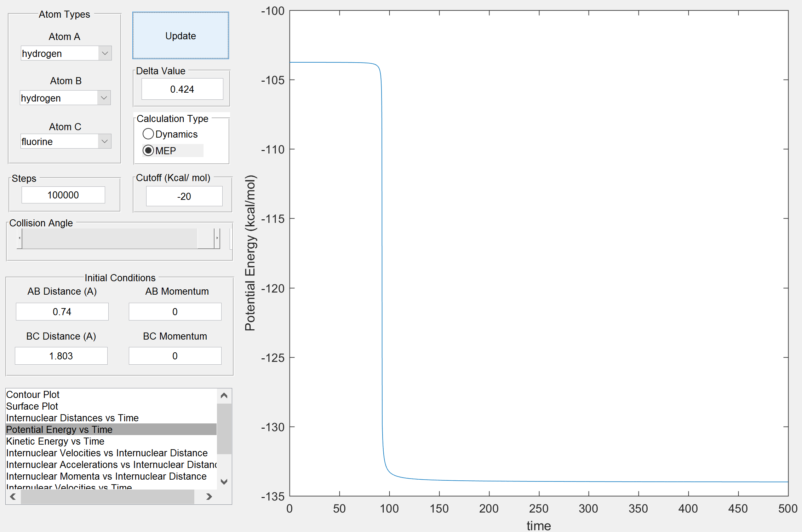Screen dimensions: 802x532
Task: Click the Collision Angle slider track
Action: 110,238
